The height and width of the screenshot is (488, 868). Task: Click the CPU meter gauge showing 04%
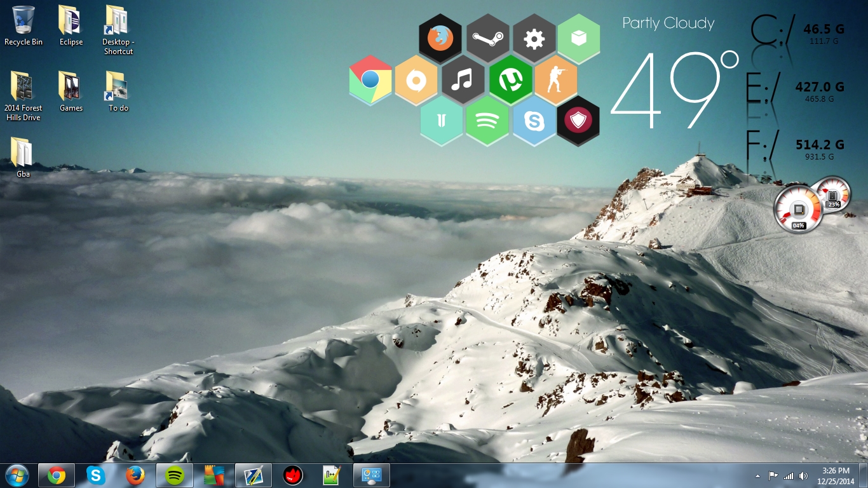798,208
